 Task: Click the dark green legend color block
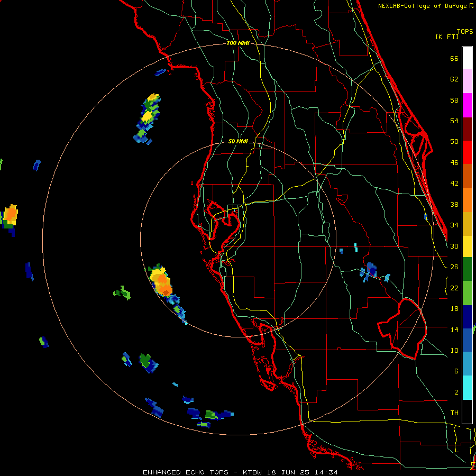pyautogui.click(x=467, y=269)
